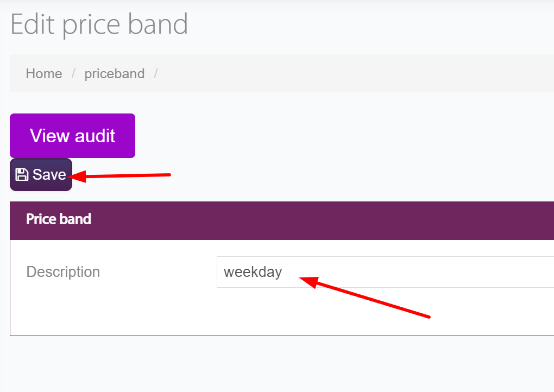Screen dimensions: 554x392
Task: Open the View audit page
Action: point(72,136)
